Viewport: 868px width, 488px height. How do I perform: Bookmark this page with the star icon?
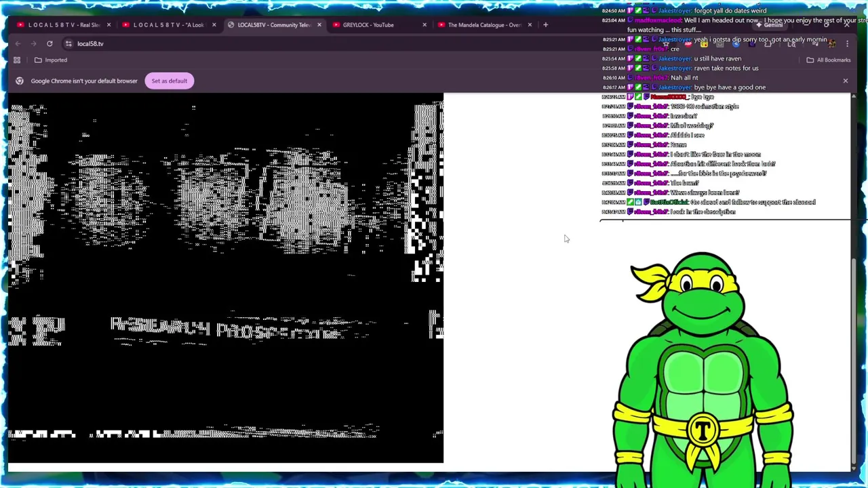click(666, 44)
